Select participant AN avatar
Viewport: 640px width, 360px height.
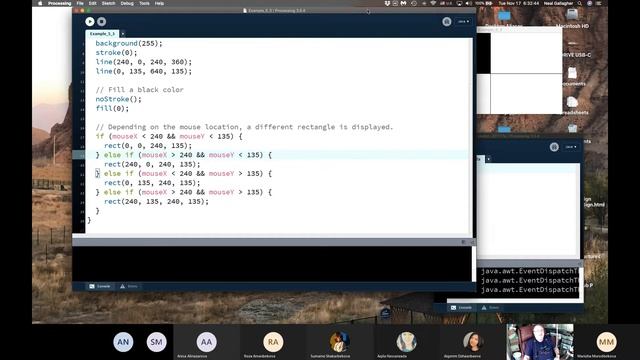tap(123, 342)
